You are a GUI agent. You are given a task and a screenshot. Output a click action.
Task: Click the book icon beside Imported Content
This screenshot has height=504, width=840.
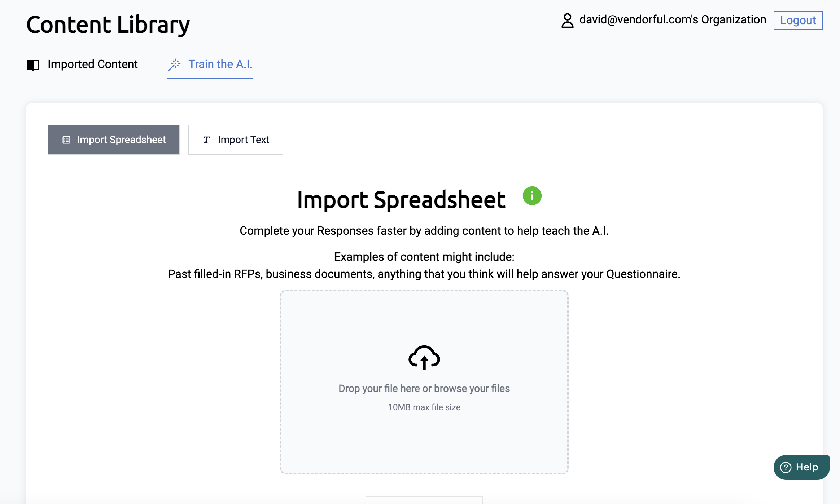tap(33, 65)
